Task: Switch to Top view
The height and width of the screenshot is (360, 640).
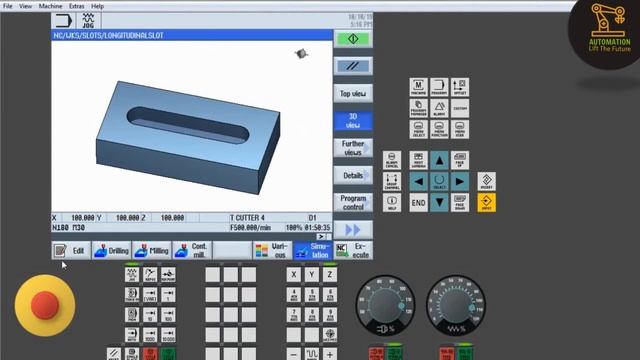Action: tap(353, 93)
